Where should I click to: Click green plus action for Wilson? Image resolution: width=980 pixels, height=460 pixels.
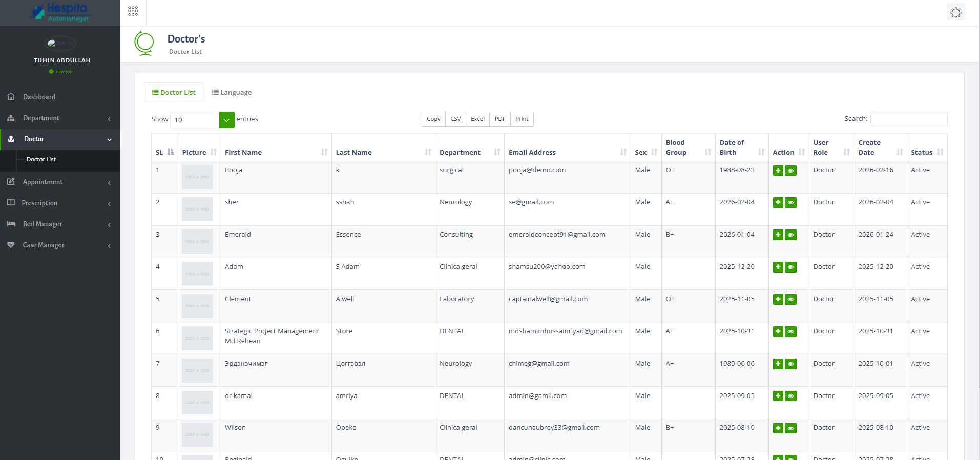coord(778,428)
